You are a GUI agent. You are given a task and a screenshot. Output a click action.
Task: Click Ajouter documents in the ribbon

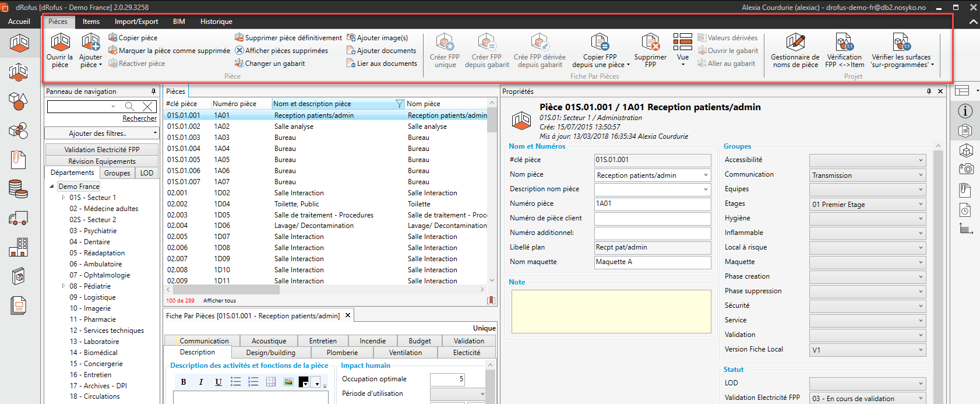(x=382, y=51)
